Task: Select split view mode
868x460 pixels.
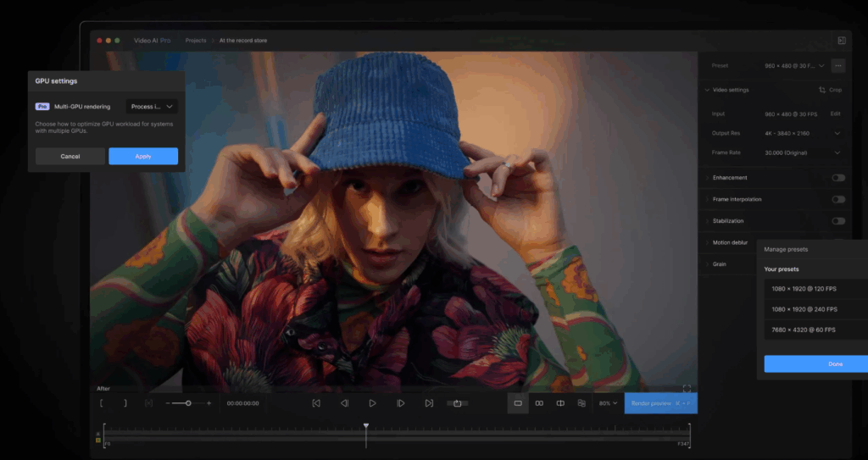Action: [560, 403]
